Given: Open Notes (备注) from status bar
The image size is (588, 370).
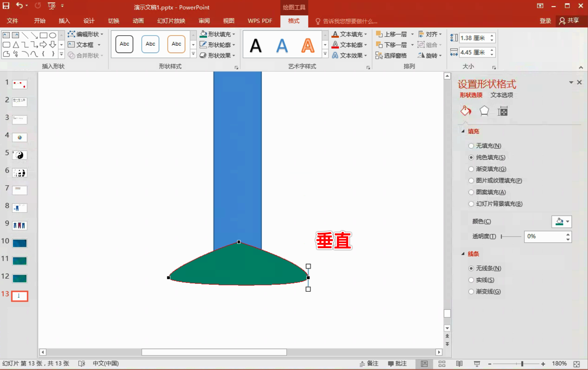Looking at the screenshot, I should [369, 364].
